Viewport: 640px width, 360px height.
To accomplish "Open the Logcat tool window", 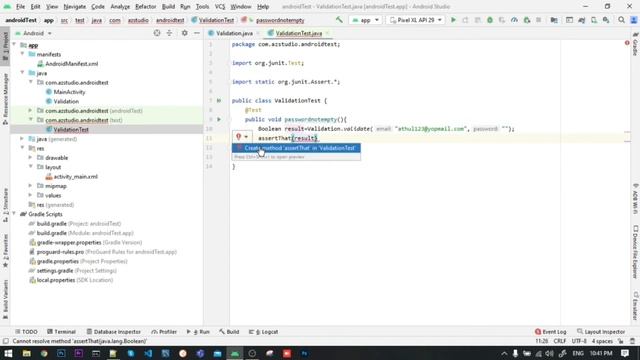I will coord(263,332).
